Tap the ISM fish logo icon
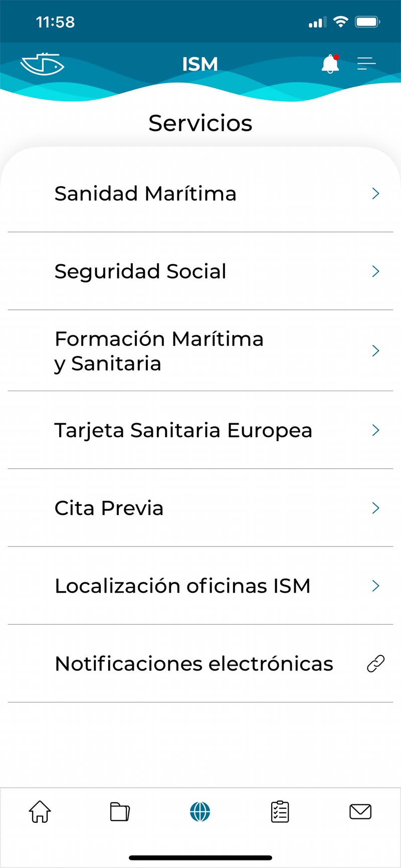401x868 pixels. pyautogui.click(x=43, y=64)
